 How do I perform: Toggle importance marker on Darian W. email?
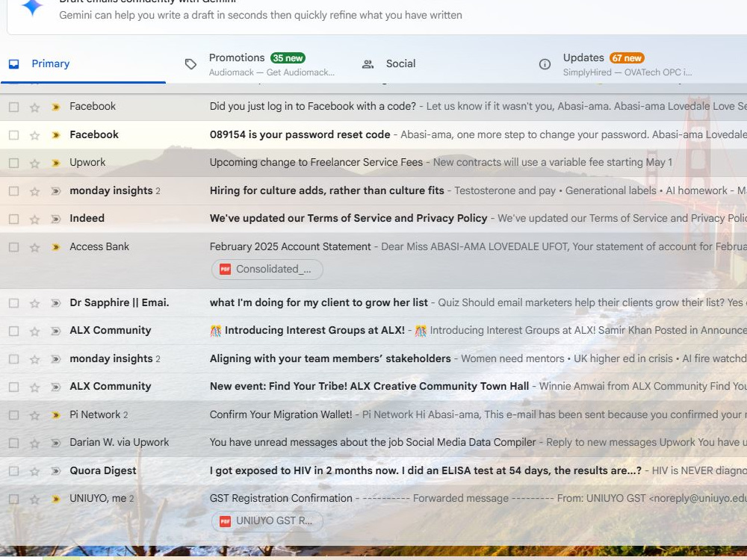click(56, 444)
